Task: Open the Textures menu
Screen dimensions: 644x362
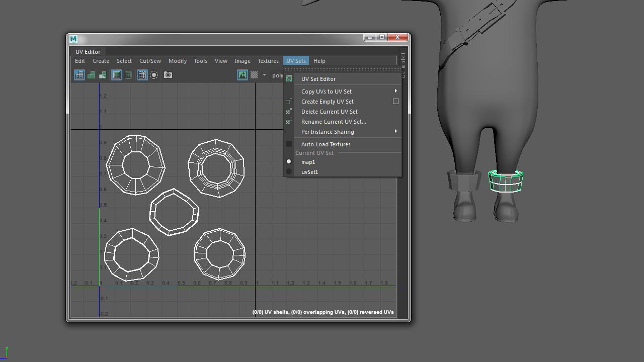Action: [268, 61]
